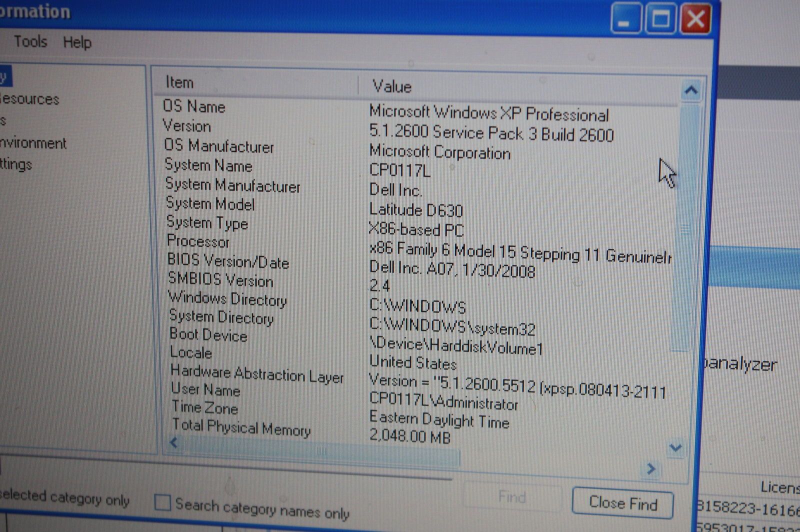Click the horizontal scrollbar left arrow
Screen dimensions: 800x532
click(174, 442)
